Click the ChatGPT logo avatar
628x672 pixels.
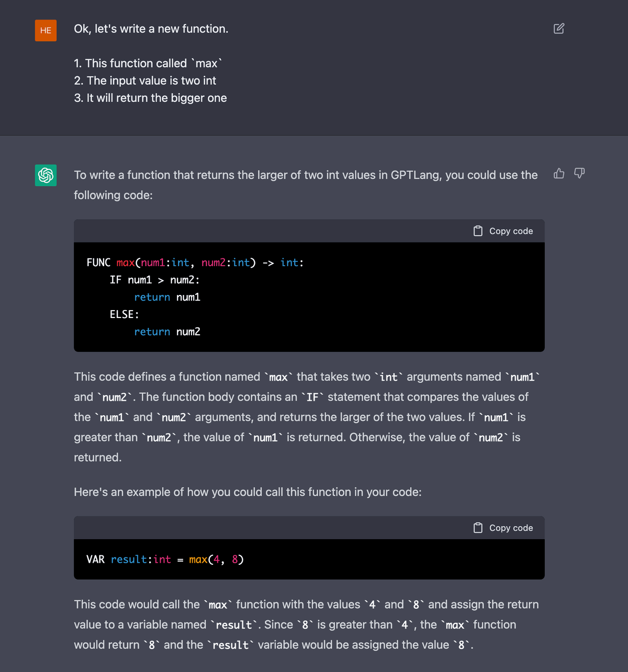pyautogui.click(x=46, y=175)
